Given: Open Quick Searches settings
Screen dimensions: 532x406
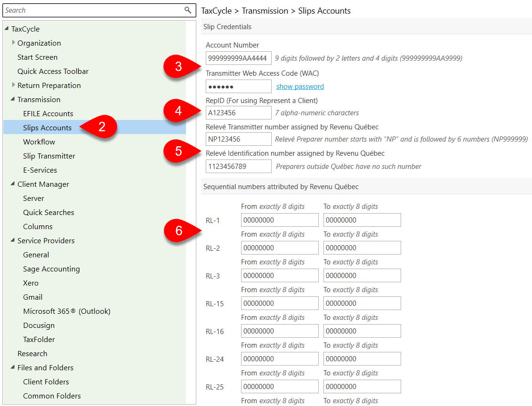Looking at the screenshot, I should point(48,213).
